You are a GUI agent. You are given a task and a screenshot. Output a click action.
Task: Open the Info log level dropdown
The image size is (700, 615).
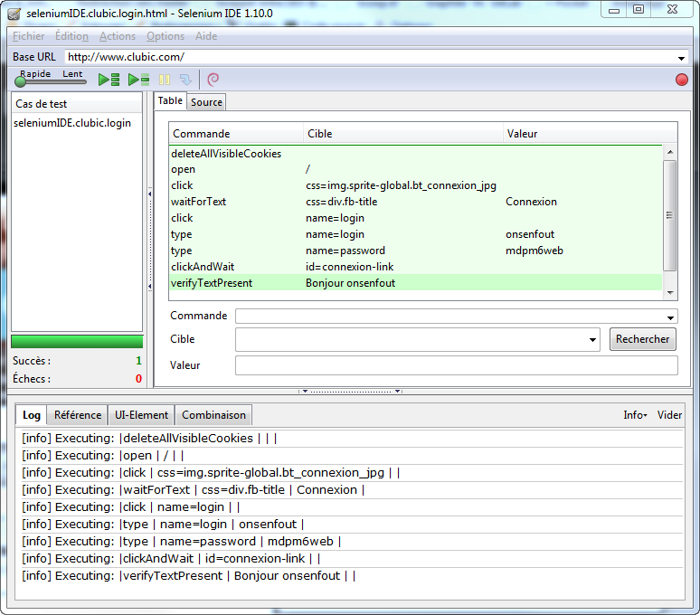coord(635,415)
